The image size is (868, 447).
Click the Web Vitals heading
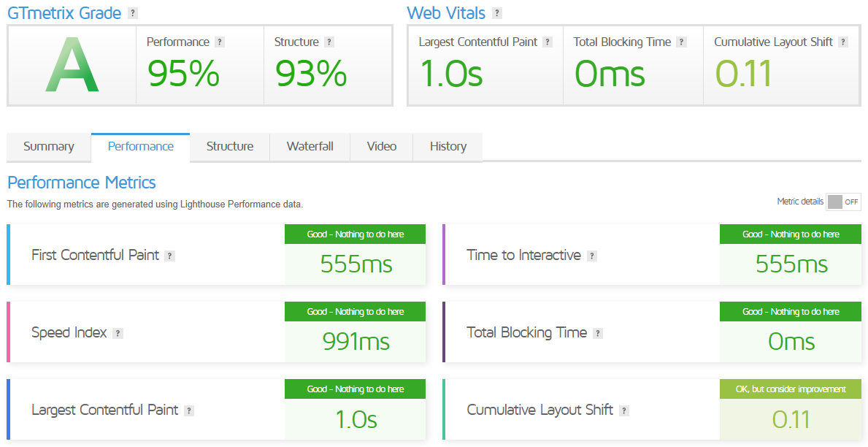tap(446, 12)
